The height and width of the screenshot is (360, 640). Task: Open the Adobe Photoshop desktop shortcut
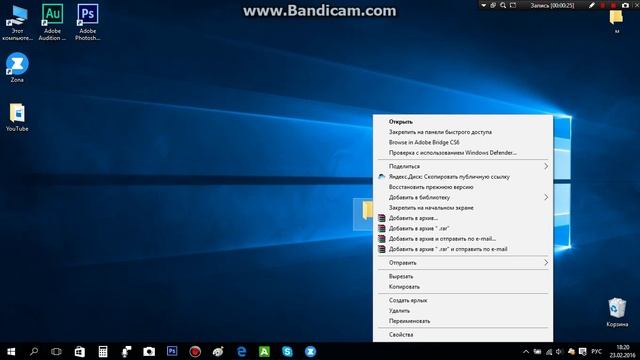[x=87, y=22]
